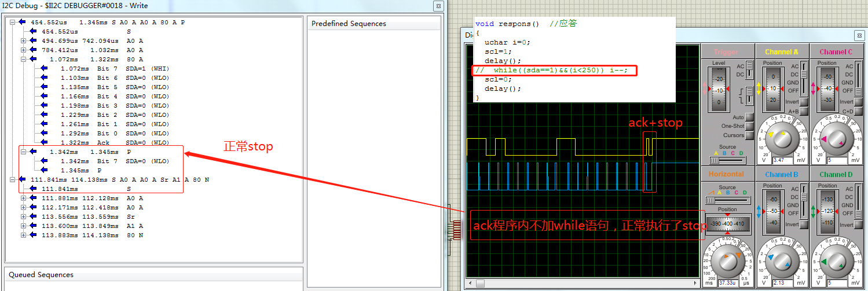Image resolution: width=868 pixels, height=291 pixels.
Task: Expand the 784.412us 1.032ms A0 A row
Action: [x=24, y=50]
